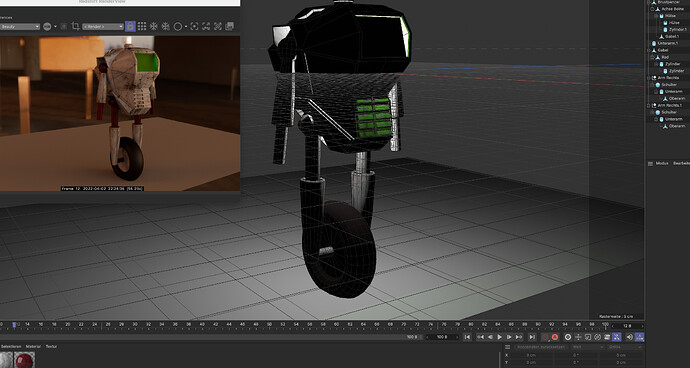Collapse the Arm Rechts.1 tree node
Image resolution: width=690 pixels, height=368 pixels.
coord(649,106)
